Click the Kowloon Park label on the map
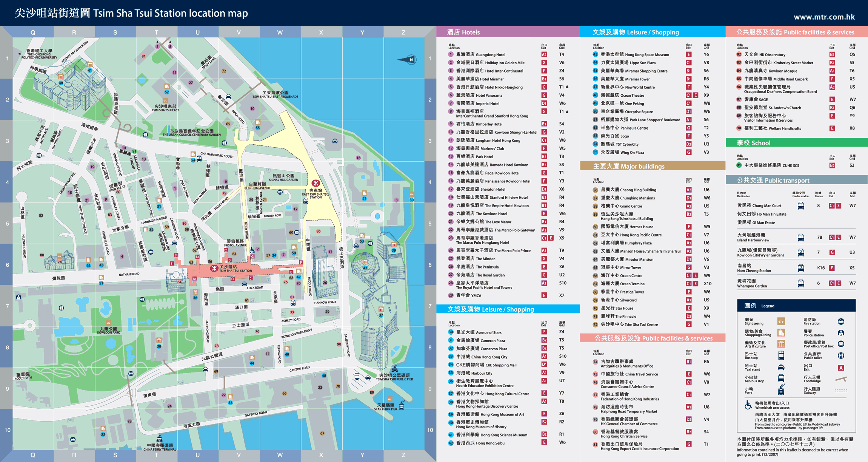The height and width of the screenshot is (462, 868). (x=109, y=331)
